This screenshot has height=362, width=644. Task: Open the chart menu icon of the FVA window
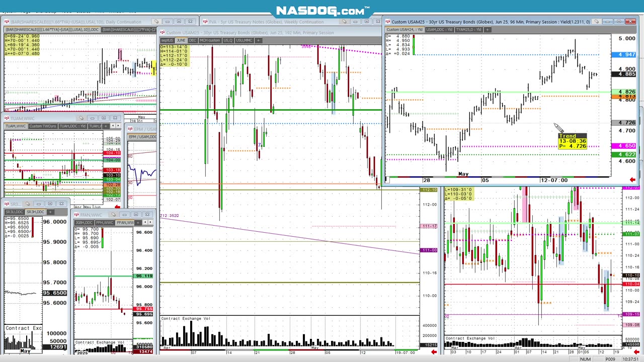(205, 22)
